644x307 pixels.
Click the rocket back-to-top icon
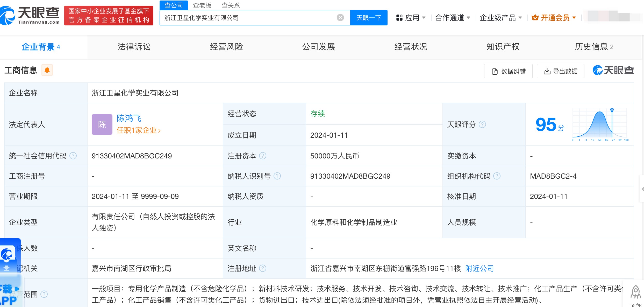click(x=635, y=292)
